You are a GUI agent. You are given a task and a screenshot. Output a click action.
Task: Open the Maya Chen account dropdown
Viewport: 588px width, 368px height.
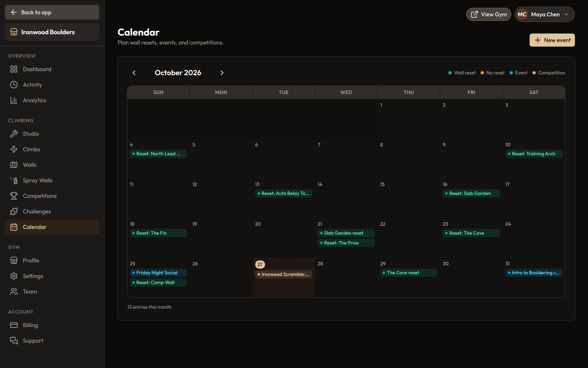click(545, 14)
